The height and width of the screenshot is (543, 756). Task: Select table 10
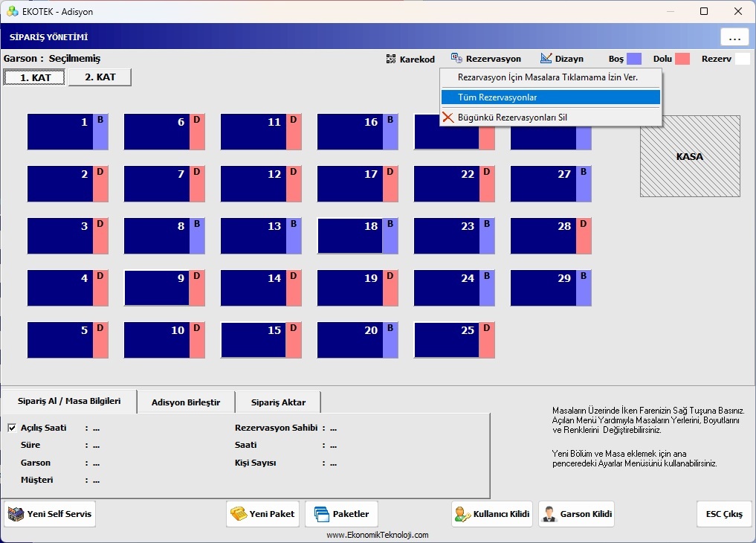pyautogui.click(x=164, y=340)
